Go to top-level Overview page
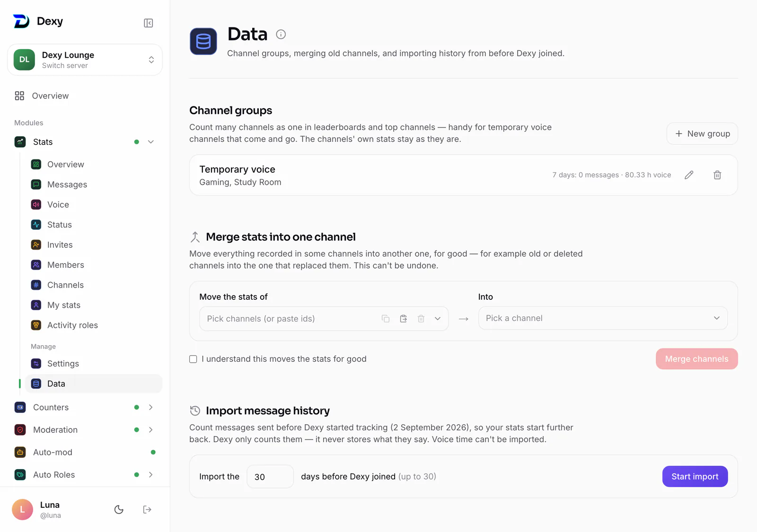 click(85, 96)
